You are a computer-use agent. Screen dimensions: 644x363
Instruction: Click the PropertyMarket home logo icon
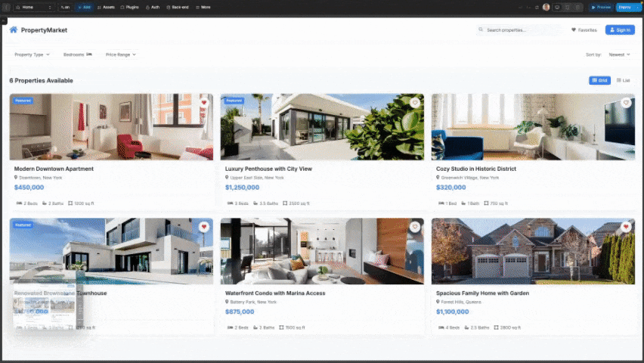pos(14,30)
